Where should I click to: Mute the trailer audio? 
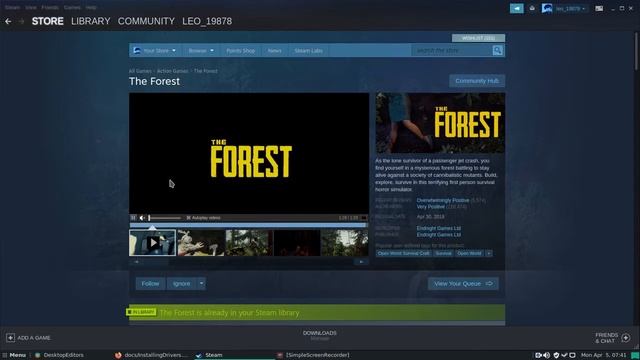(142, 218)
